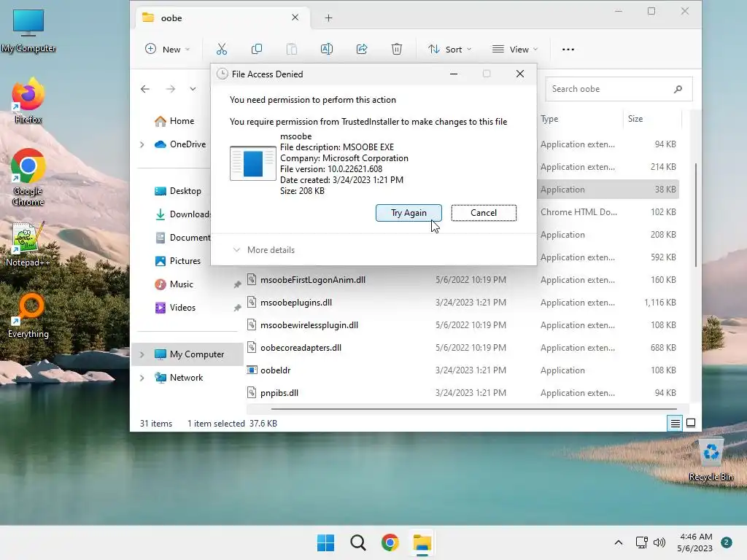Viewport: 747px width, 560px height.
Task: Select Desktop in navigation pane
Action: click(x=178, y=191)
